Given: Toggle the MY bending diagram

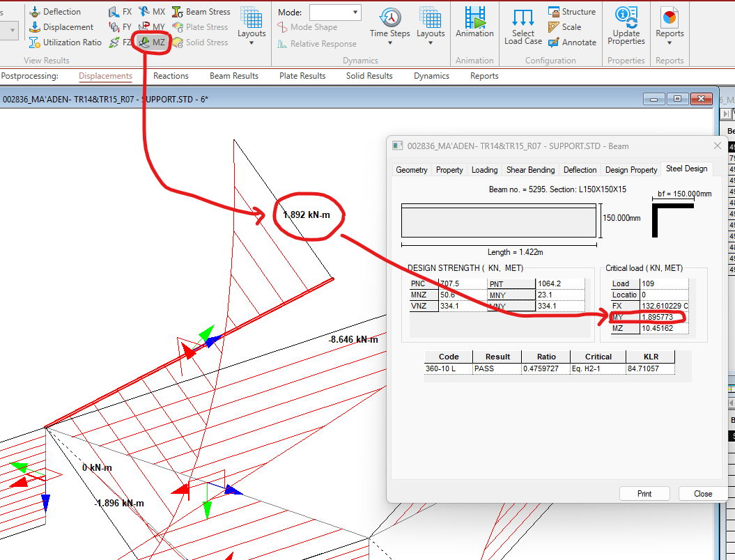Looking at the screenshot, I should 152,27.
